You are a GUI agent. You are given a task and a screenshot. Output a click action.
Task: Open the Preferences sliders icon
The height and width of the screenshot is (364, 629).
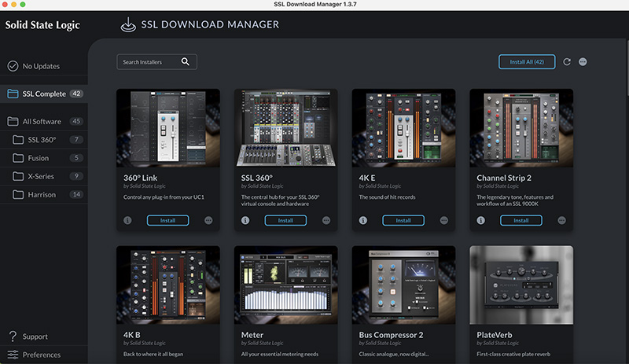coord(13,355)
